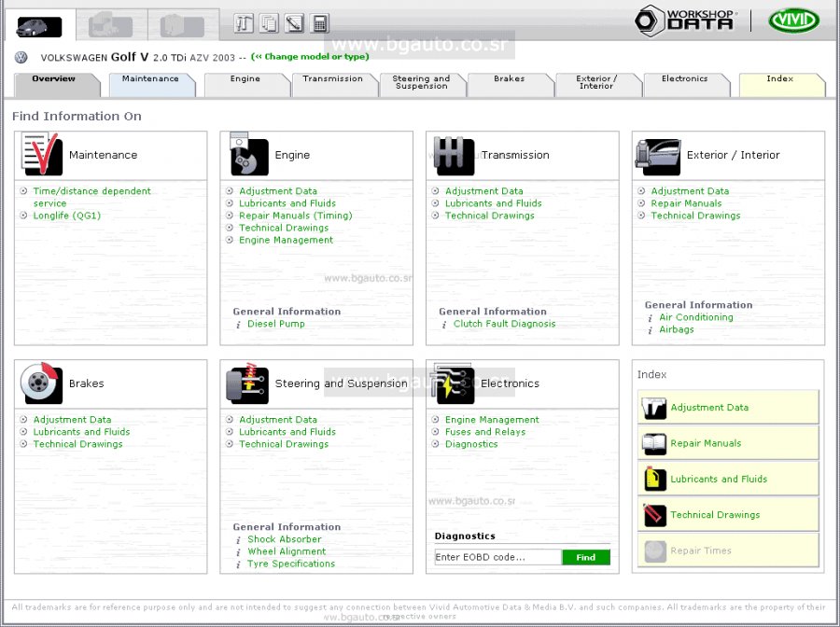Select the greyed-out truck vehicle type tab
Viewport: 840px width, 627px height.
pyautogui.click(x=111, y=26)
